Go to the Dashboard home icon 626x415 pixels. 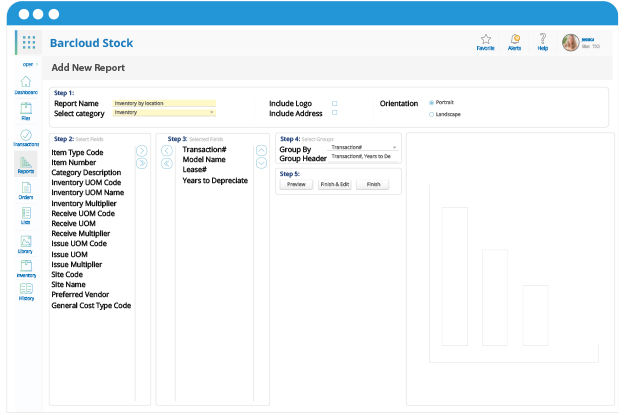pos(26,81)
